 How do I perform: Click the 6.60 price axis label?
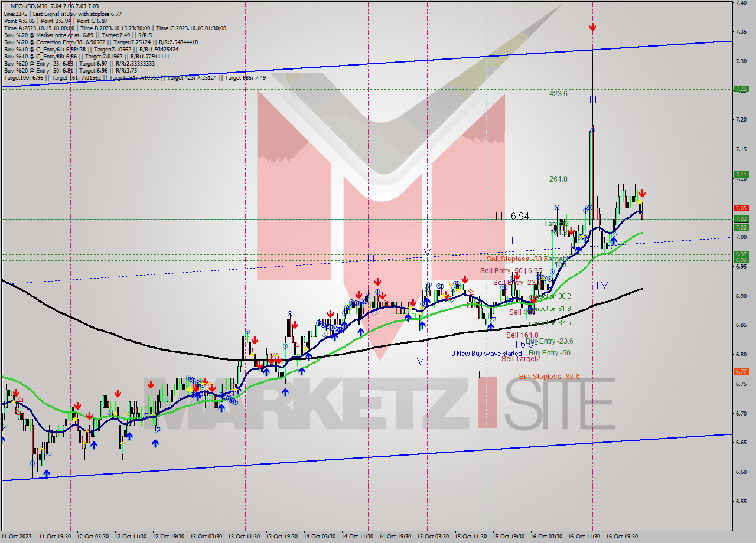(741, 472)
